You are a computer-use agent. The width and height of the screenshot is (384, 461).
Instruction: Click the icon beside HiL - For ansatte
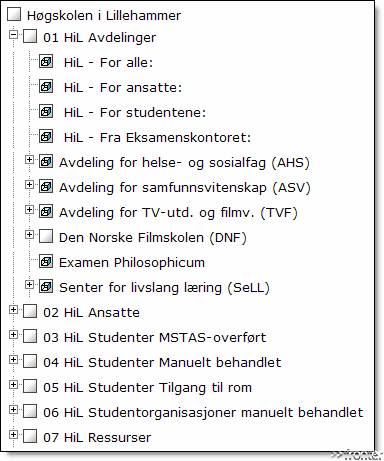pyautogui.click(x=46, y=87)
